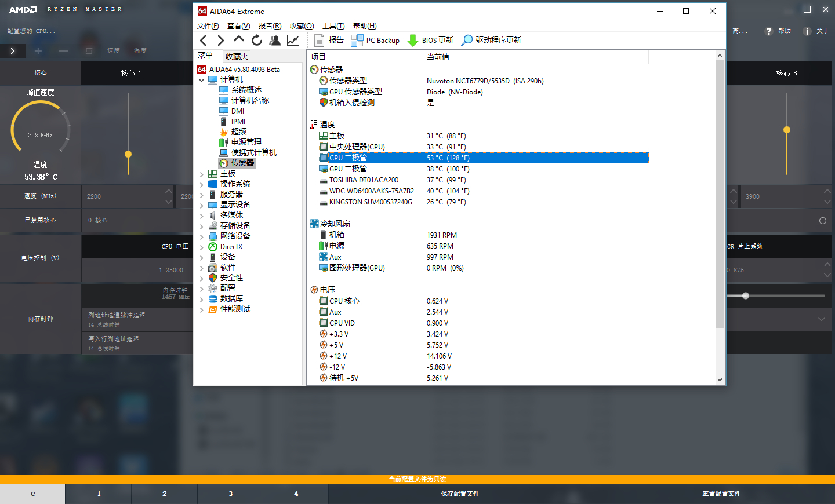Viewport: 835px width, 504px height.
Task: Expand the 设备 tree node
Action: (201, 257)
